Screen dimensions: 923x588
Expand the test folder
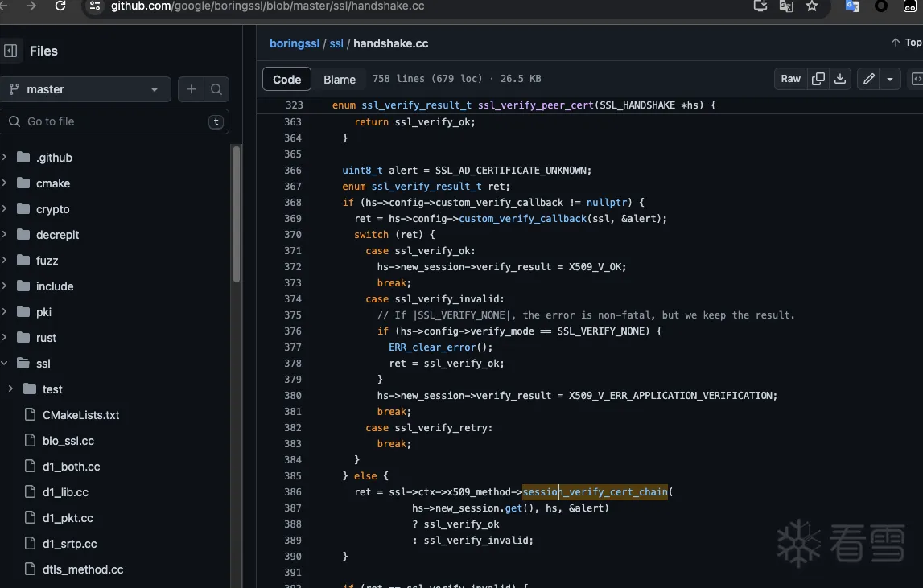[x=10, y=389]
